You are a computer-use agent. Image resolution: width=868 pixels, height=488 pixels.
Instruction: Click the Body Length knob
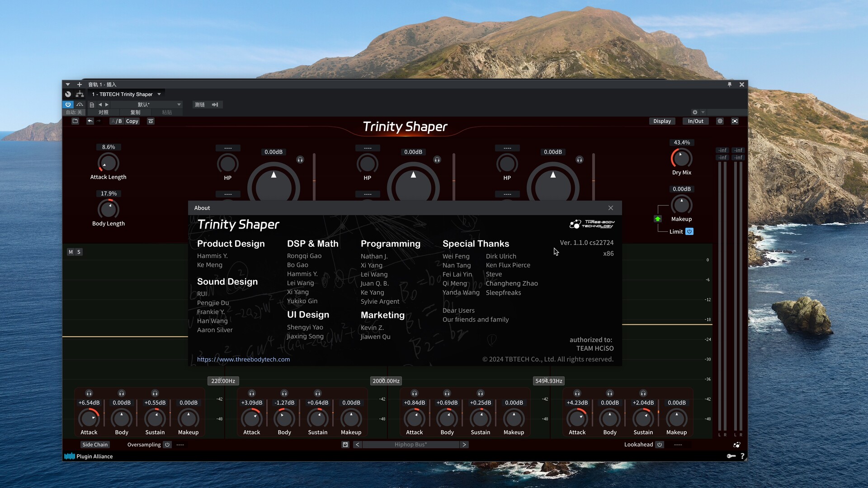(108, 209)
